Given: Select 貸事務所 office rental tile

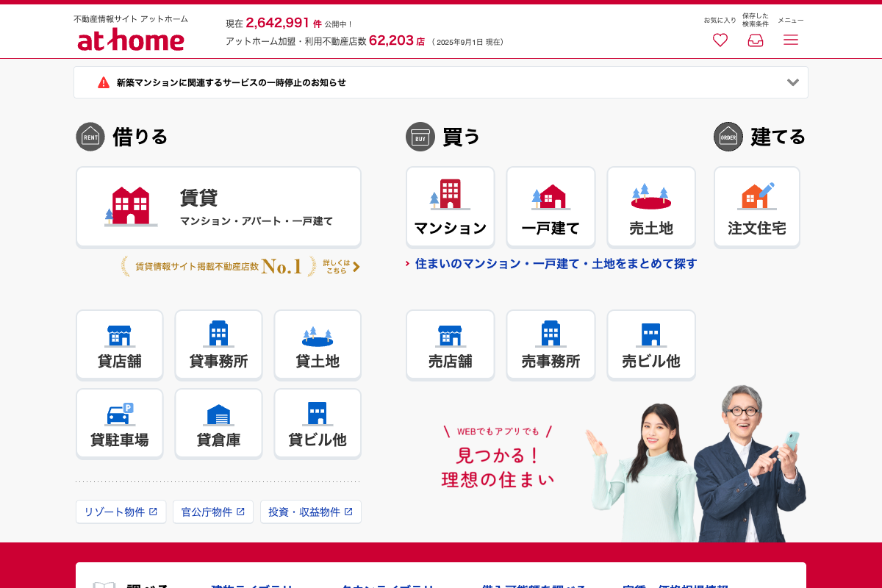Looking at the screenshot, I should pos(218,345).
